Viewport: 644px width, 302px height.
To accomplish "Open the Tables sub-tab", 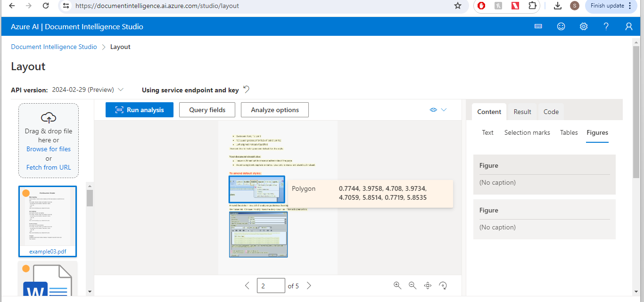I will tap(569, 132).
